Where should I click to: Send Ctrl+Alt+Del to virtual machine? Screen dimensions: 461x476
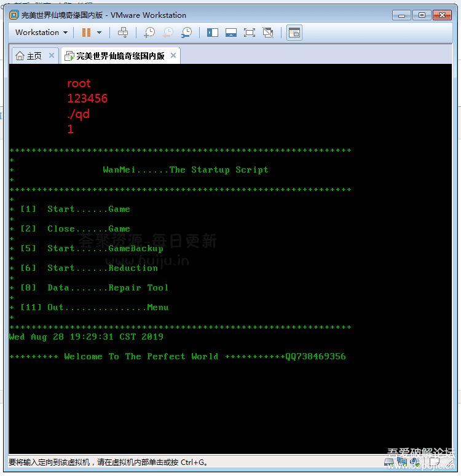(123, 33)
